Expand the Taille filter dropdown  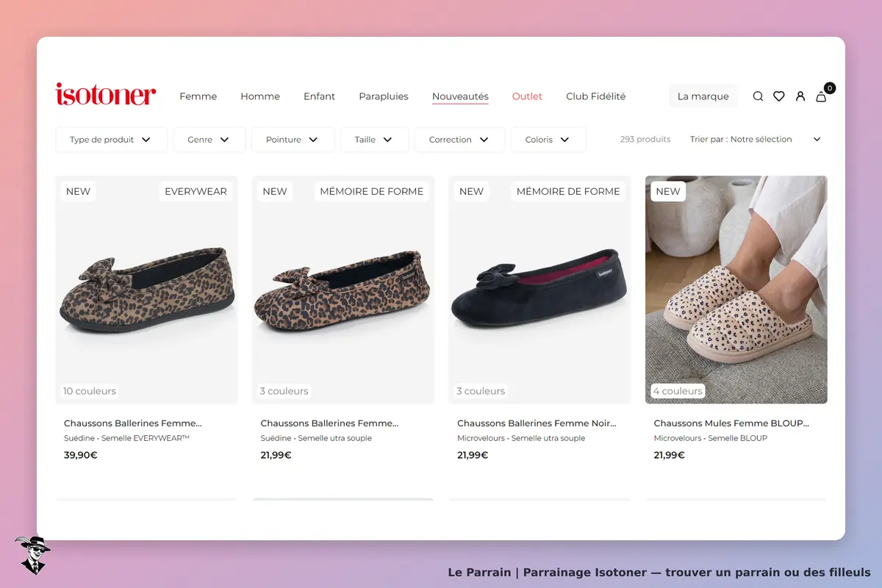pyautogui.click(x=374, y=140)
